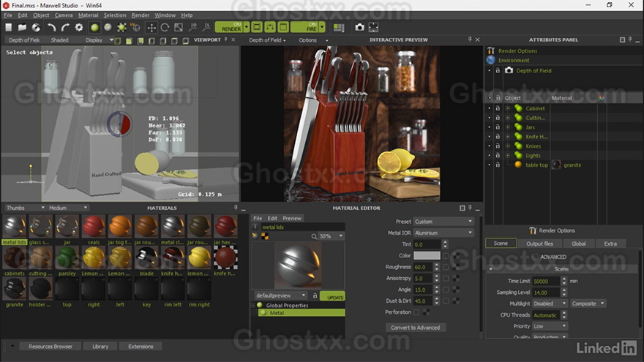Open the viewport Shaded mode dropdown
The image size is (644, 362).
(60, 40)
